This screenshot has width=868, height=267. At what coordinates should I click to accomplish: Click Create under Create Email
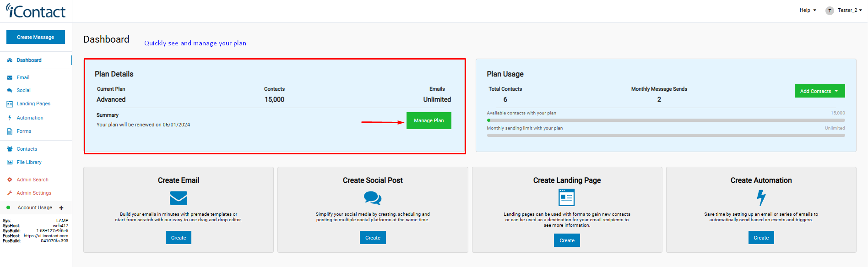coord(179,238)
